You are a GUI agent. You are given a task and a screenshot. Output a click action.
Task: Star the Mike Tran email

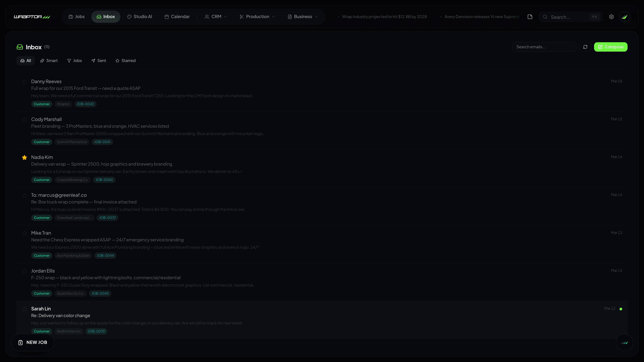point(24,233)
